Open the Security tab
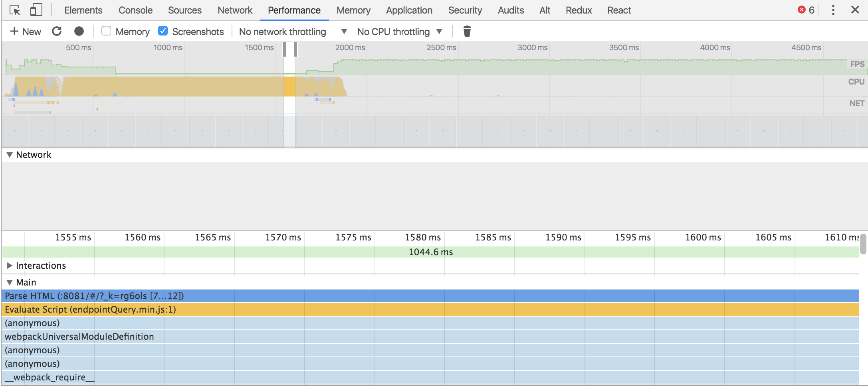Image resolution: width=868 pixels, height=386 pixels. click(x=465, y=10)
